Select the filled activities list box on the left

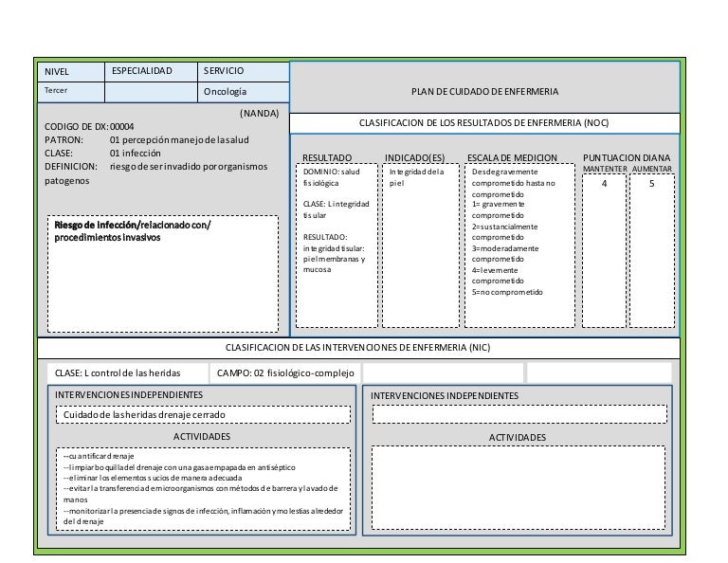202,487
